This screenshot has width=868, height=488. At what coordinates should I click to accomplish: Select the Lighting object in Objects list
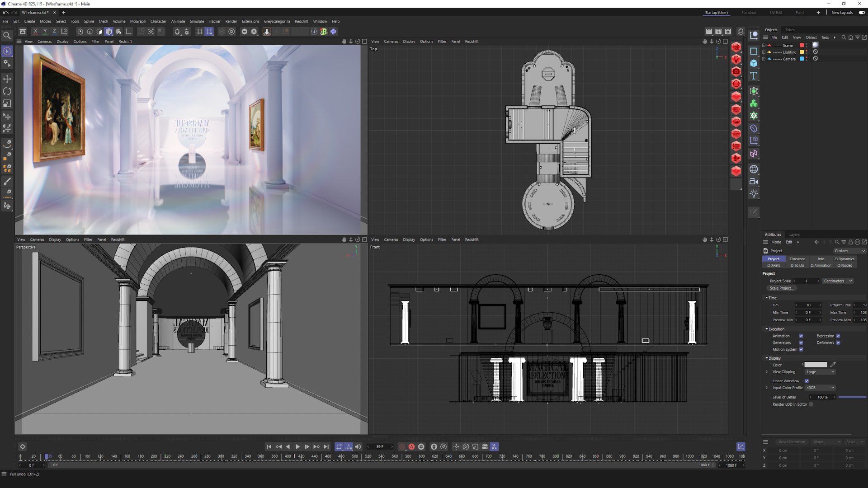(789, 52)
